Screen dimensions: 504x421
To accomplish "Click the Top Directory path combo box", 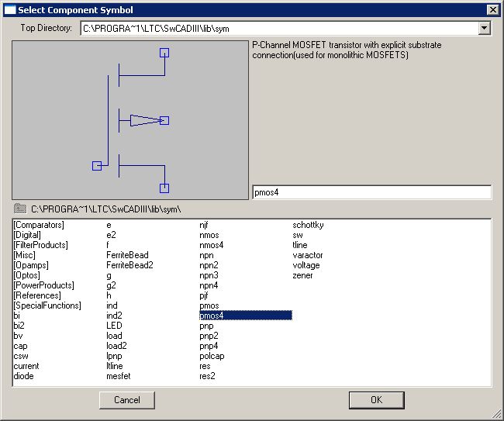I will point(279,29).
